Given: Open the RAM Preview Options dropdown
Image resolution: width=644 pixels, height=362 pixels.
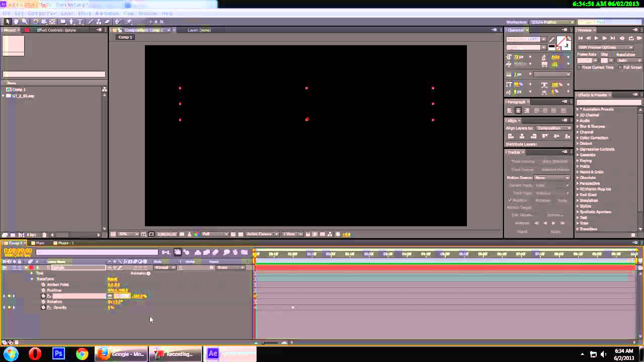Looking at the screenshot, I should pos(605,47).
